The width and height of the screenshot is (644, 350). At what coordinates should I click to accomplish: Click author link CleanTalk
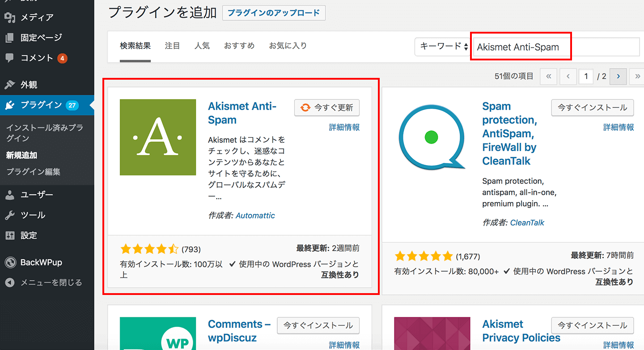[527, 223]
